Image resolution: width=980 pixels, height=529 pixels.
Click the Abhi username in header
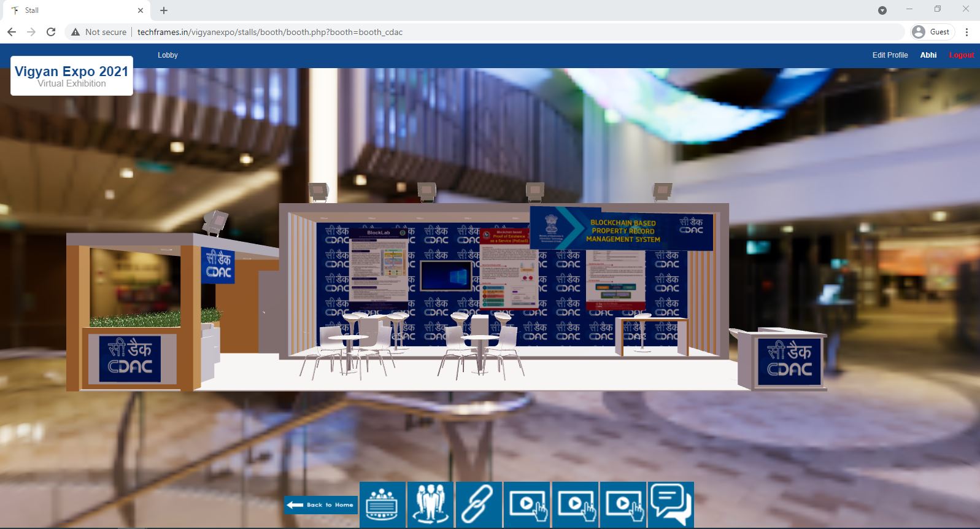point(928,55)
